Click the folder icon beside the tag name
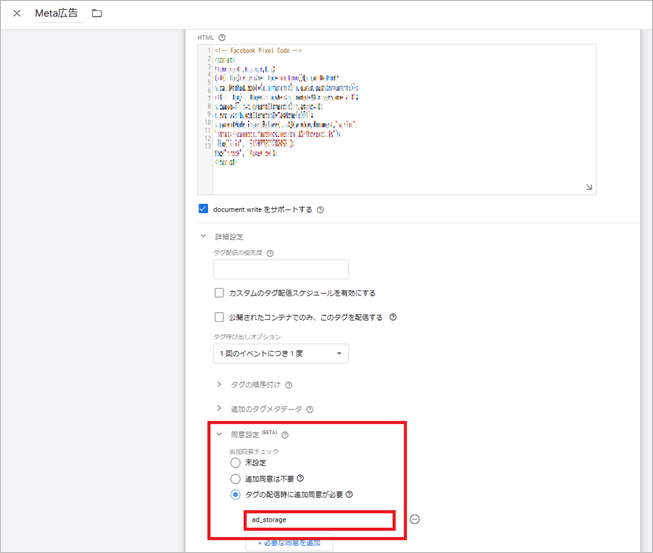 (x=97, y=14)
